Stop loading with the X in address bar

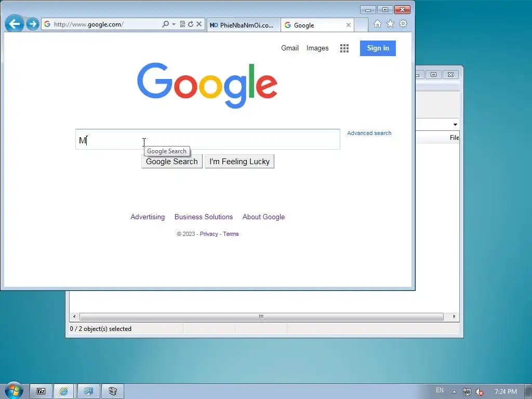pyautogui.click(x=199, y=24)
